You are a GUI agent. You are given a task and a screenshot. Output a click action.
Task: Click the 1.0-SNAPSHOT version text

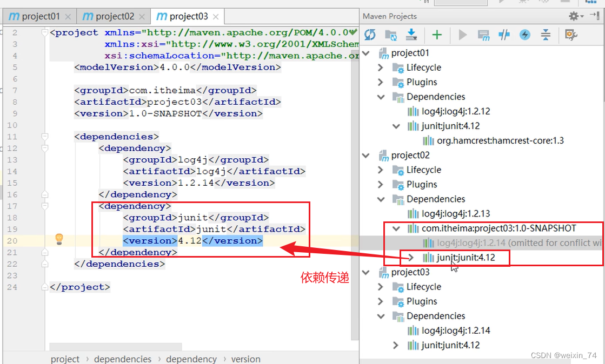165,113
